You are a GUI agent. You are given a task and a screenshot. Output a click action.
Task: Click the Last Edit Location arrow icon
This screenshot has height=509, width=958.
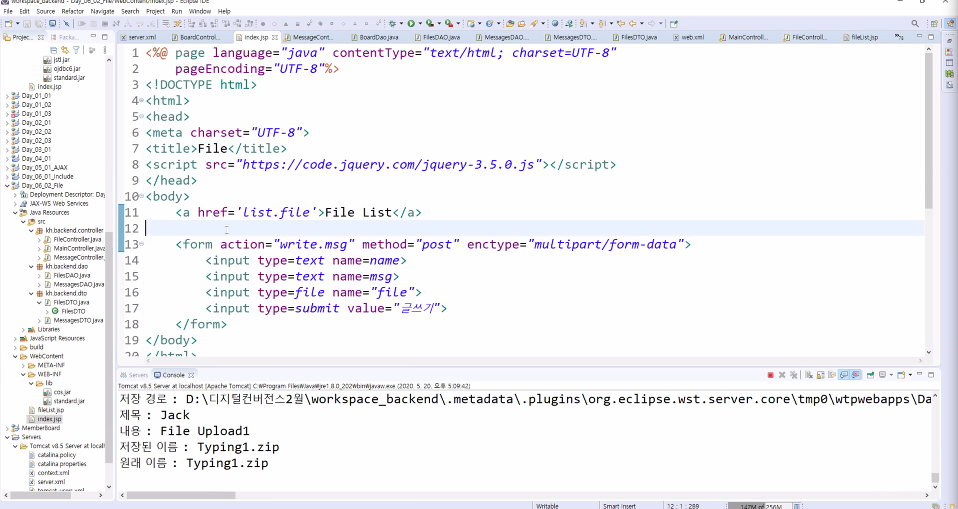pyautogui.click(x=621, y=24)
